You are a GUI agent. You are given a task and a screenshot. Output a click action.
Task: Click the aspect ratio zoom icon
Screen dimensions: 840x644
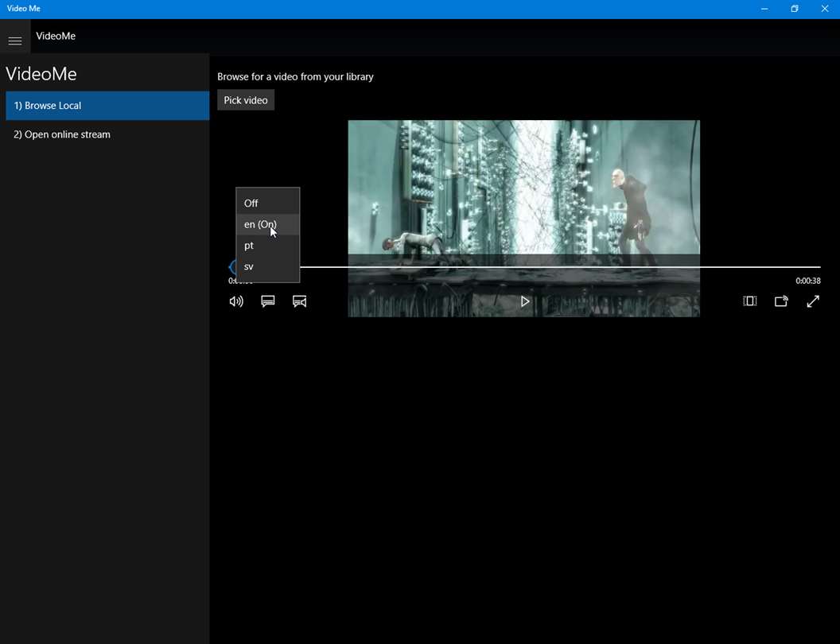click(x=749, y=301)
